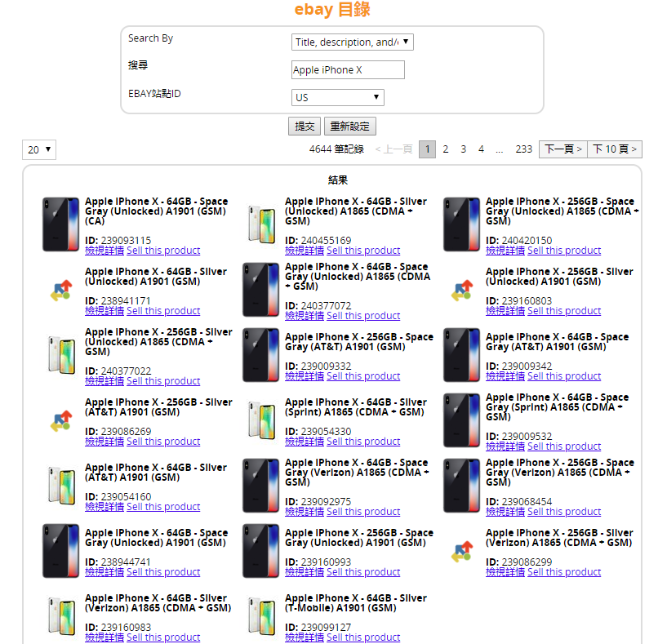The width and height of the screenshot is (658, 644).
Task: Select phone image for product ID 240377072
Action: (x=261, y=290)
